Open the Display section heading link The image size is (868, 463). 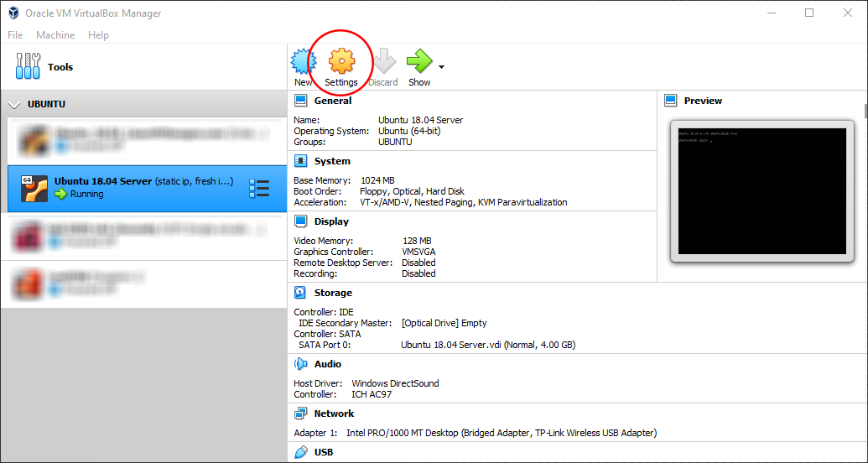tap(331, 221)
